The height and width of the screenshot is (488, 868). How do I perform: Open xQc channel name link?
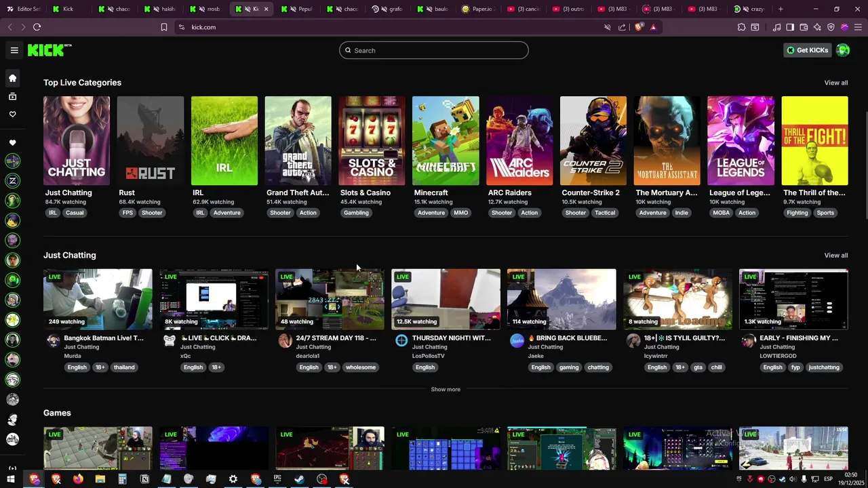[185, 356]
